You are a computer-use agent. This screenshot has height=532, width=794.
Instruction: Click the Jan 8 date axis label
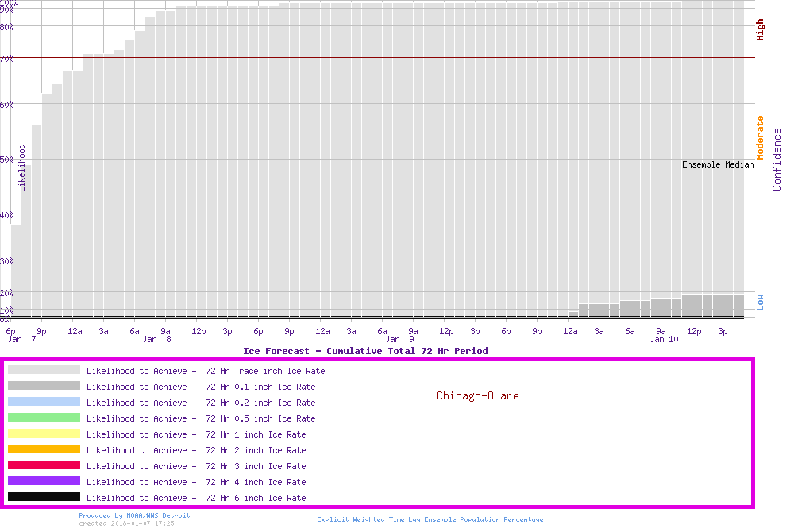click(156, 339)
